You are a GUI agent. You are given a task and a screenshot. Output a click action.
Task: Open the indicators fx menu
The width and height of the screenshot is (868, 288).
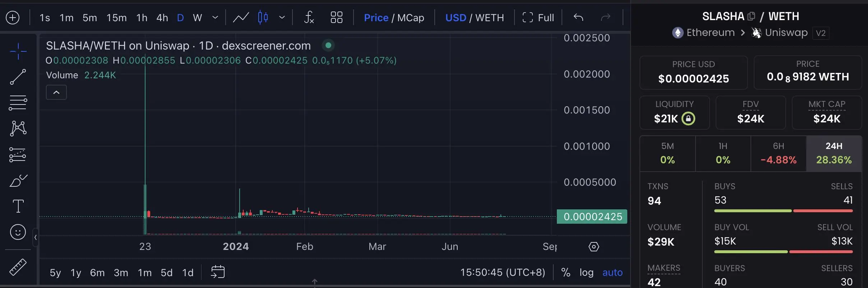[x=309, y=17]
